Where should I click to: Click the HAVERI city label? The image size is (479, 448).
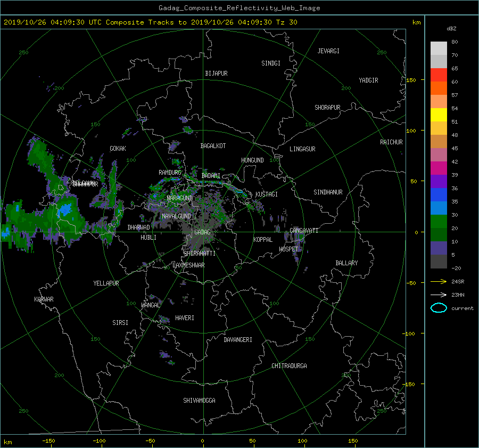click(x=185, y=318)
